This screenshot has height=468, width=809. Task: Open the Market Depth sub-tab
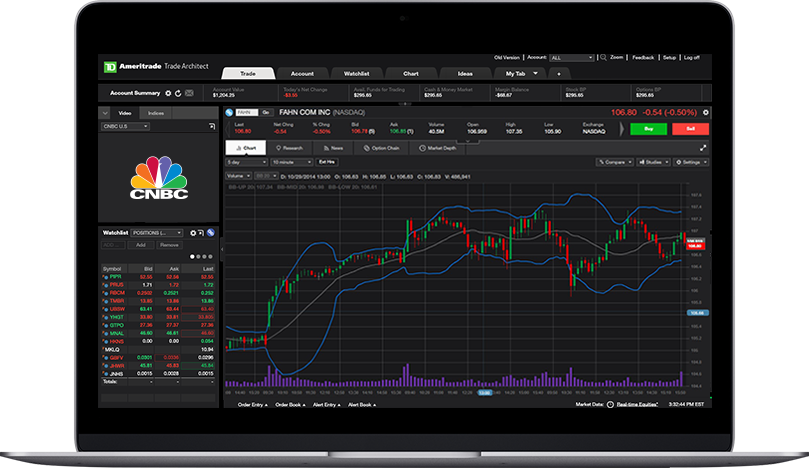438,148
